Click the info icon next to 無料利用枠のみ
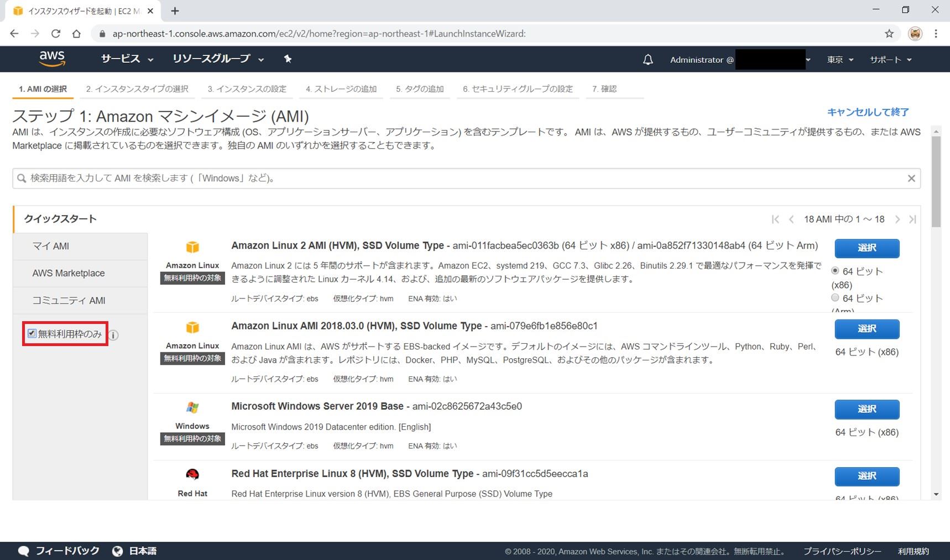Screen dimensions: 950x560 click(x=113, y=335)
